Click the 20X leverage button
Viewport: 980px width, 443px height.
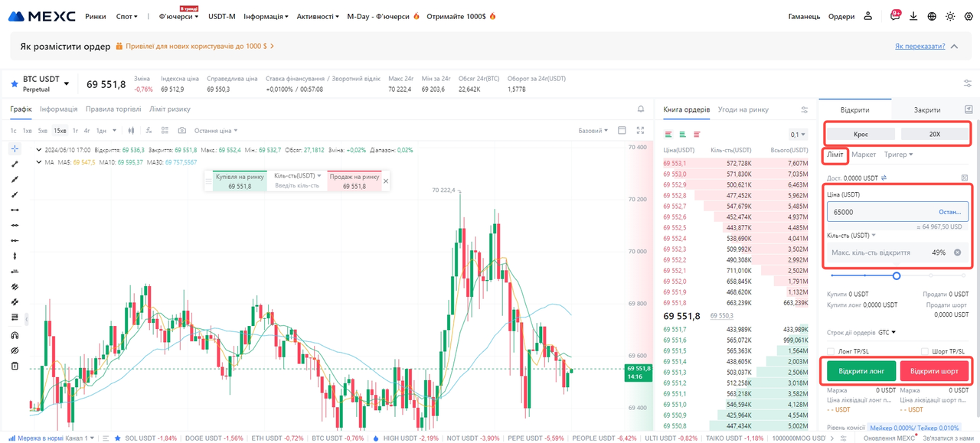point(935,134)
